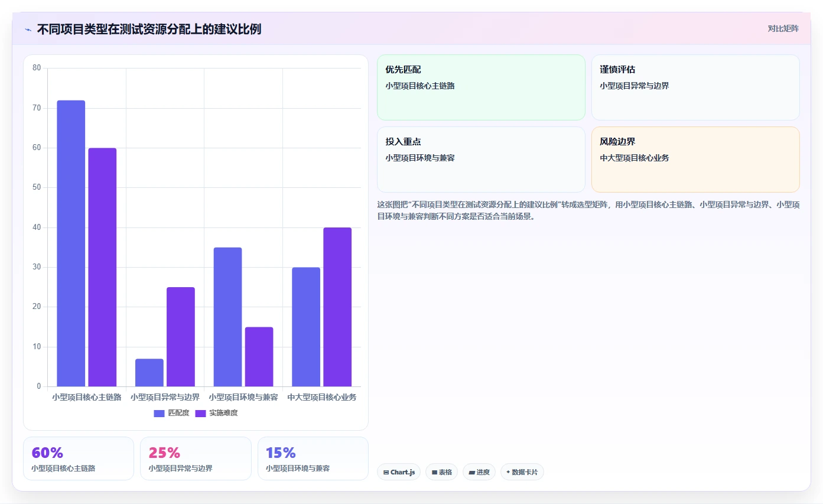Click the 25% stat card
The width and height of the screenshot is (823, 504).
coord(196,459)
